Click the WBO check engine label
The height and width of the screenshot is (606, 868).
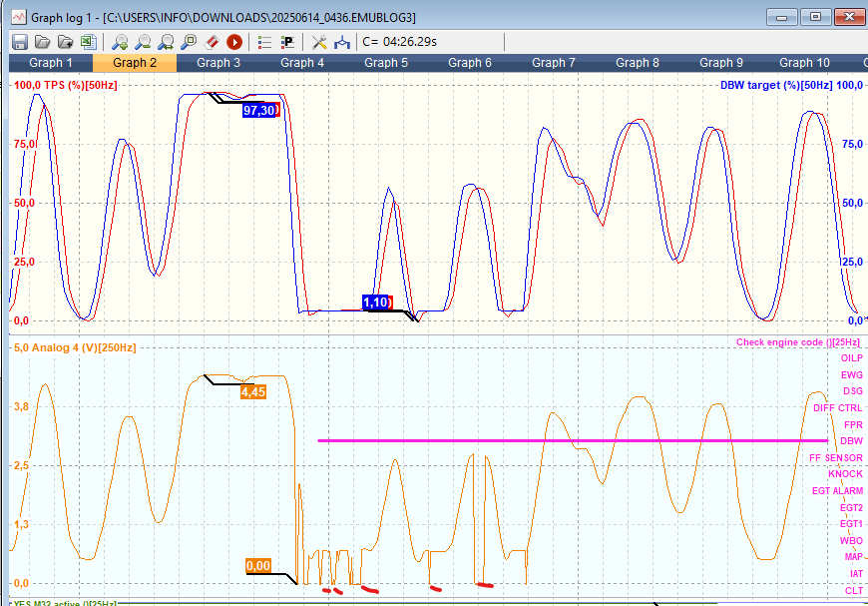[x=851, y=541]
